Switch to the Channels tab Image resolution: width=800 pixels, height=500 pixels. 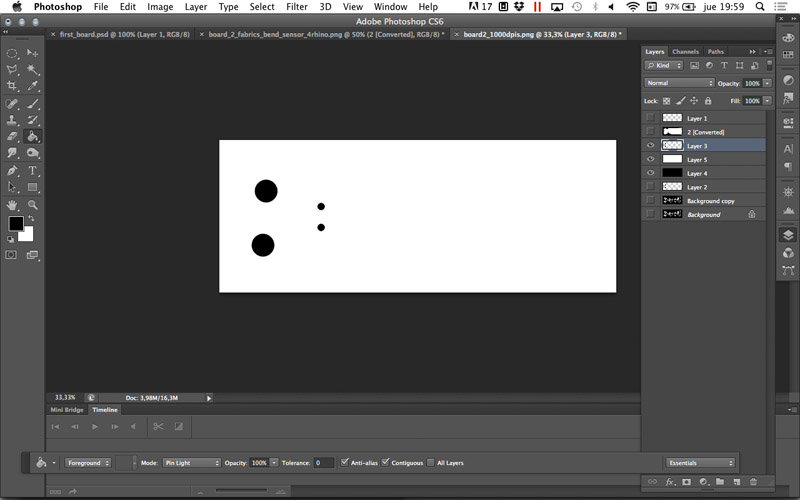coord(685,52)
